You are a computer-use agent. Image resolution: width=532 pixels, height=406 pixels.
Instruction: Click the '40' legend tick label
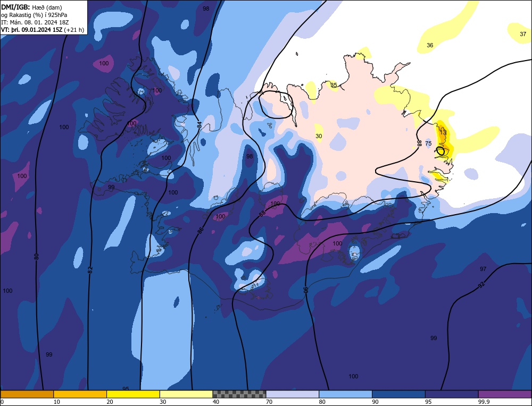point(216,402)
